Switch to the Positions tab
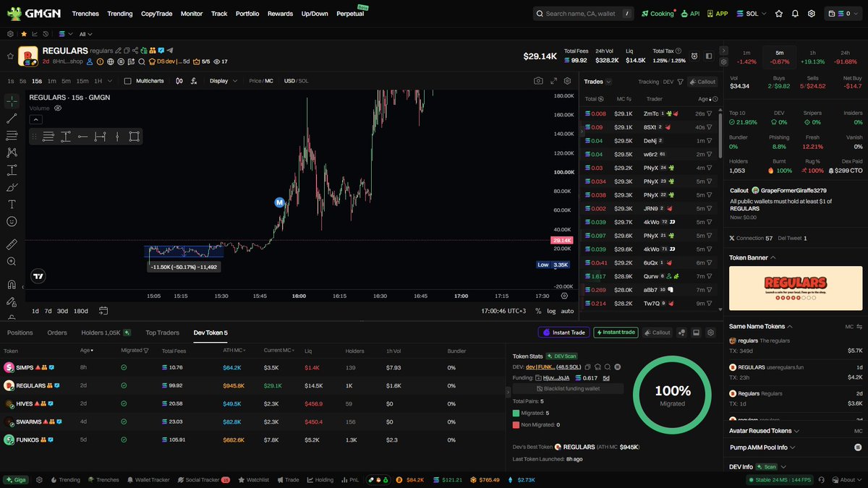Image resolution: width=868 pixels, height=488 pixels. tap(20, 333)
